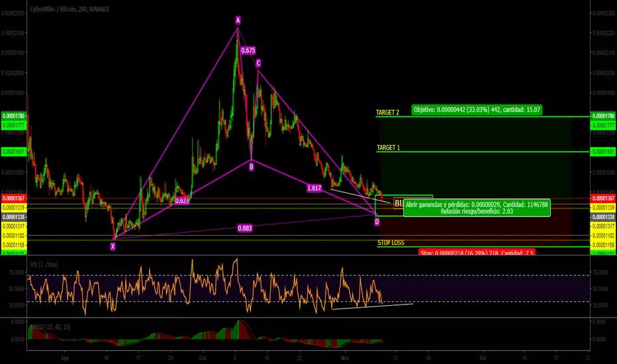Click the 25.0000 RSI level on left scale
The width and height of the screenshot is (617, 364).
pos(16,305)
